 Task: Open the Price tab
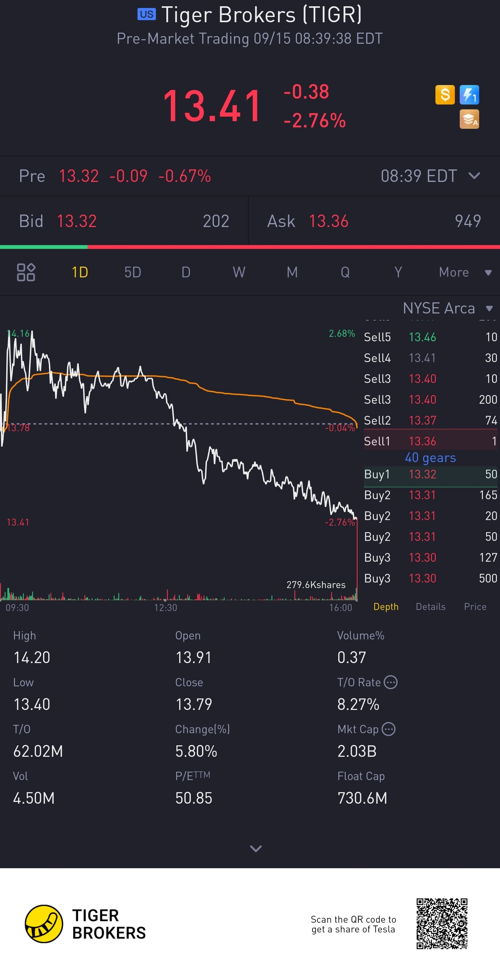(475, 606)
